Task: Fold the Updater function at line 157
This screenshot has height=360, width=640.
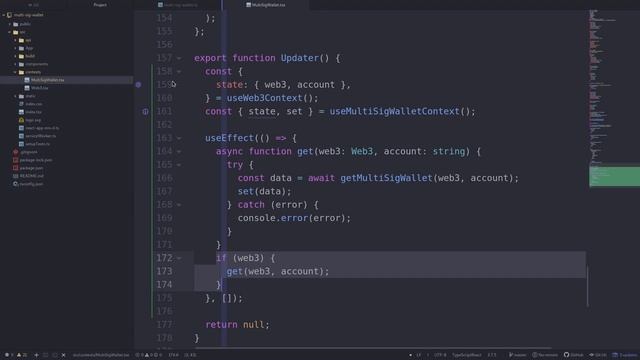Action: pyautogui.click(x=179, y=58)
